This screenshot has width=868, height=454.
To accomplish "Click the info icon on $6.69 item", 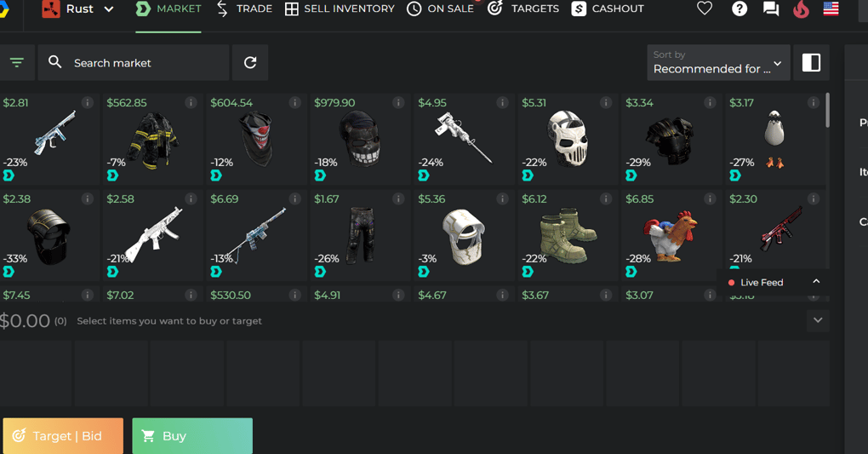I will pos(295,198).
